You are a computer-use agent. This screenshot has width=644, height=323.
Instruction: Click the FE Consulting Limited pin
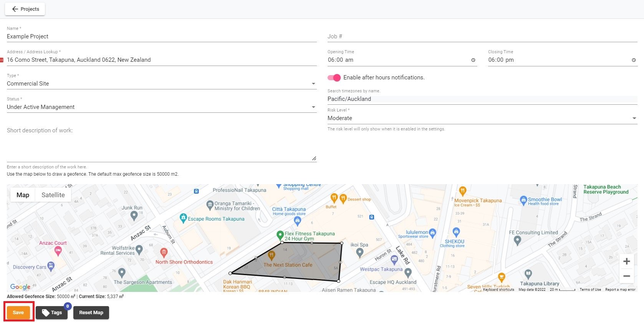[x=518, y=241]
